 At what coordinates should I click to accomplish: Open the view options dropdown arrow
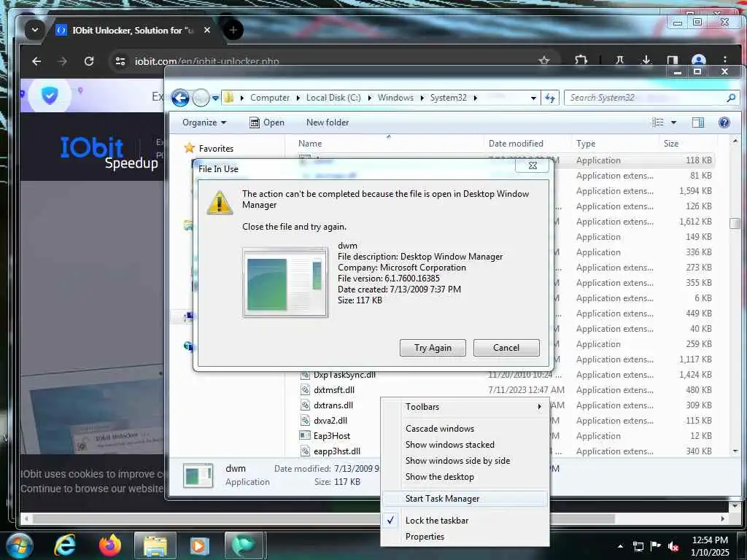click(673, 122)
